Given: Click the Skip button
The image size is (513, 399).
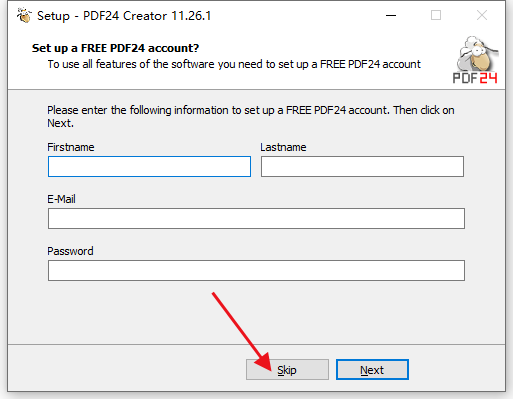Looking at the screenshot, I should coord(287,369).
